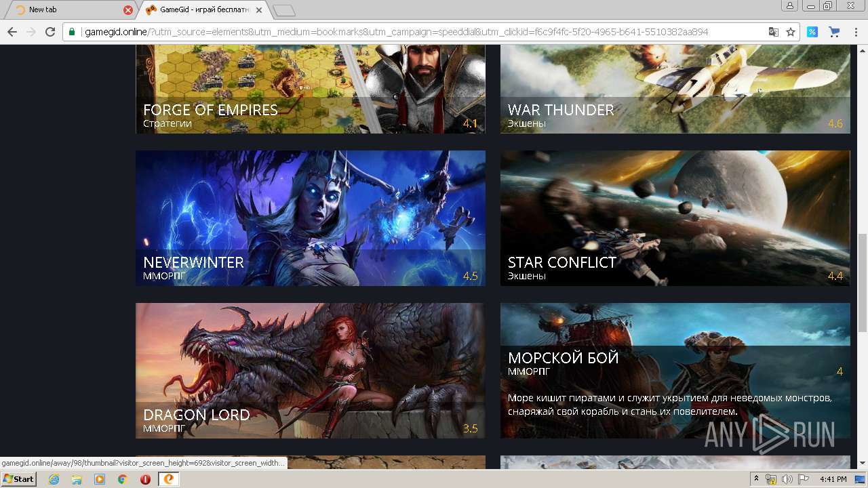Open the Windows Start menu
Screen dimensions: 868x488
tap(19, 479)
